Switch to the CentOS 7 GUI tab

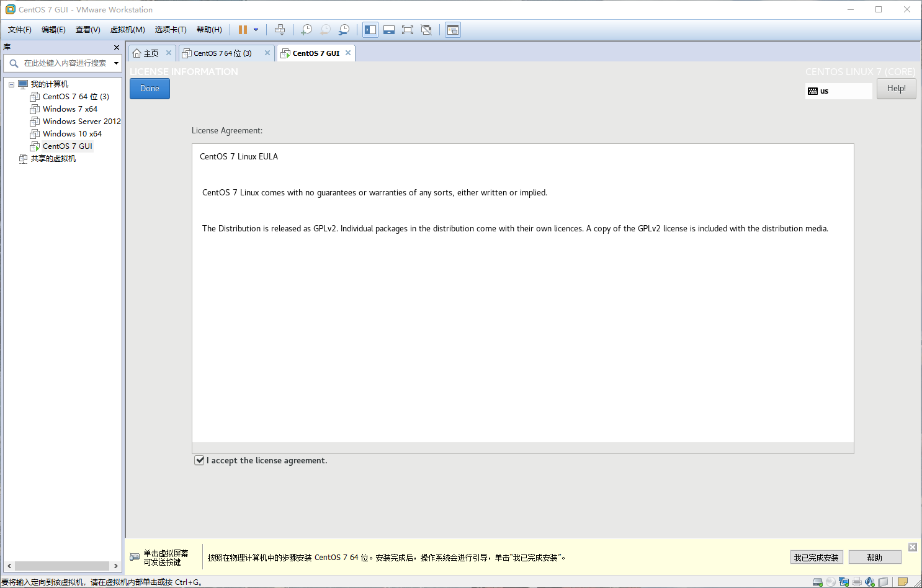(x=316, y=53)
